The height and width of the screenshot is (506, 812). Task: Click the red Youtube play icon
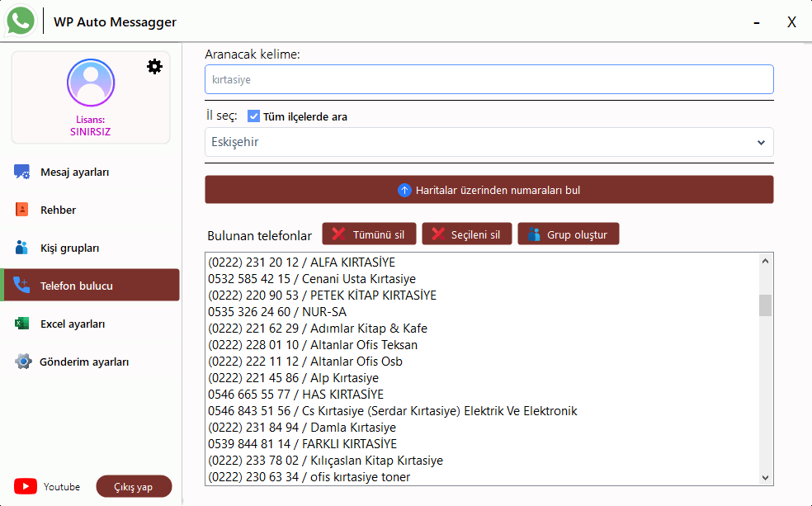[26, 486]
